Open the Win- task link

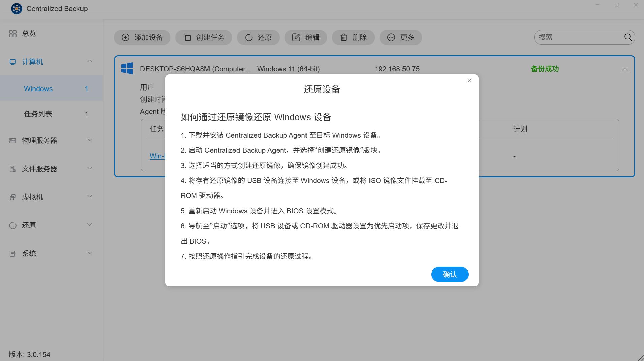pos(157,156)
